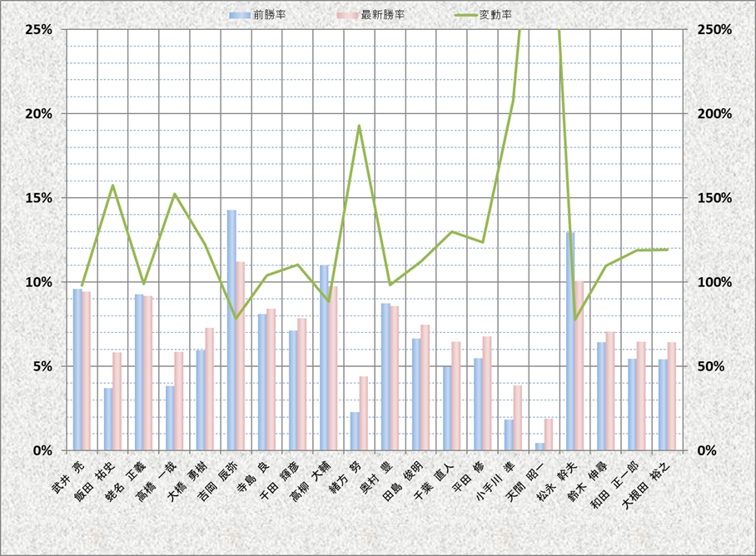Screen dimensions: 756x556
Task: Click the green 変動率 legend line marker
Action: tap(464, 15)
